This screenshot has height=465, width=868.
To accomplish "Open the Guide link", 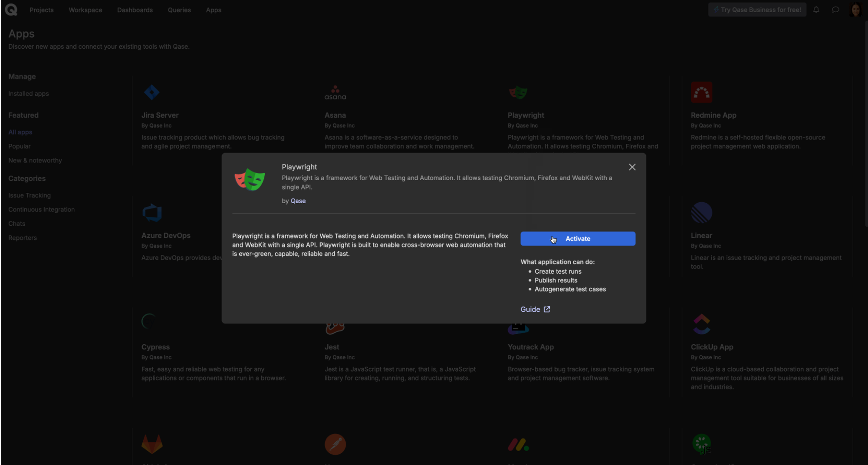I will pyautogui.click(x=535, y=309).
